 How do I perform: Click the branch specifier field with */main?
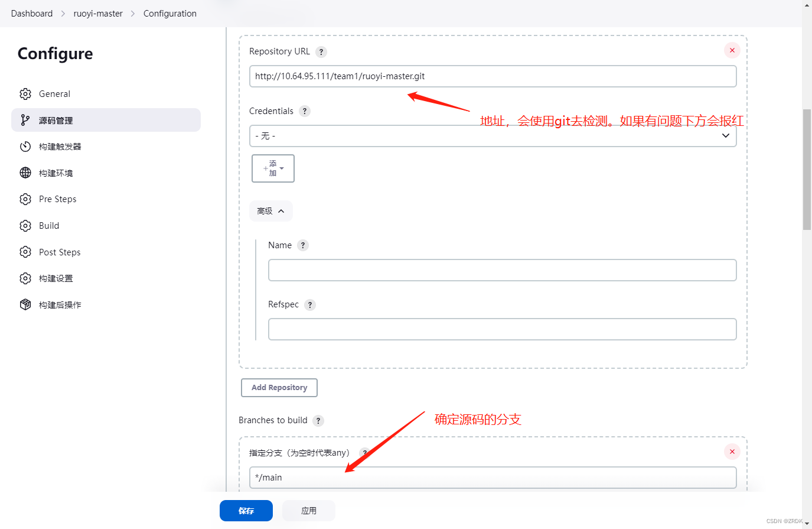[493, 478]
